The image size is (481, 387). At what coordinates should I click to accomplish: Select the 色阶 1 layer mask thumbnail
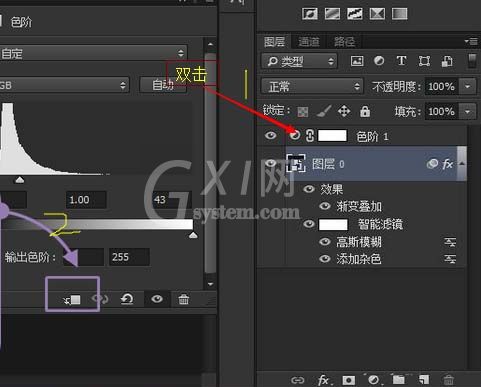click(x=332, y=136)
